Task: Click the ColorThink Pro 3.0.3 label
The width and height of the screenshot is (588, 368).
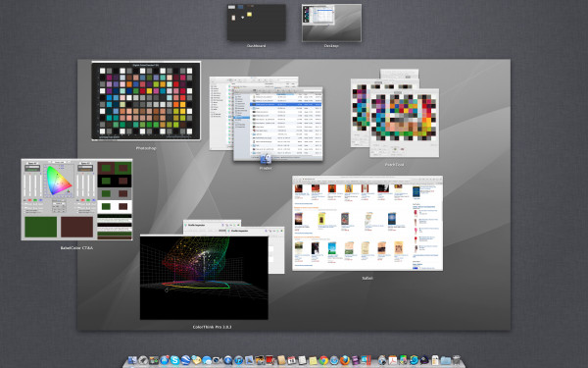Action: click(212, 327)
